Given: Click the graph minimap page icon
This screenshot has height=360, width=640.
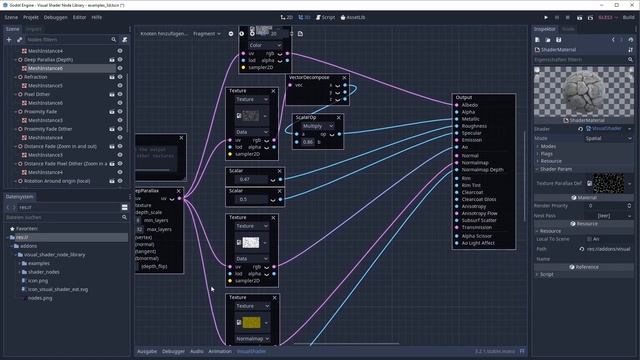Looking at the screenshot, I should coord(300,33).
